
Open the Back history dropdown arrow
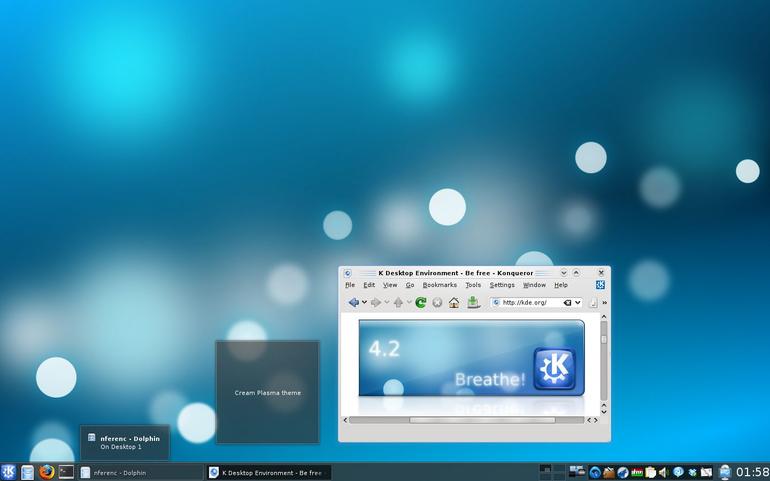pyautogui.click(x=364, y=303)
